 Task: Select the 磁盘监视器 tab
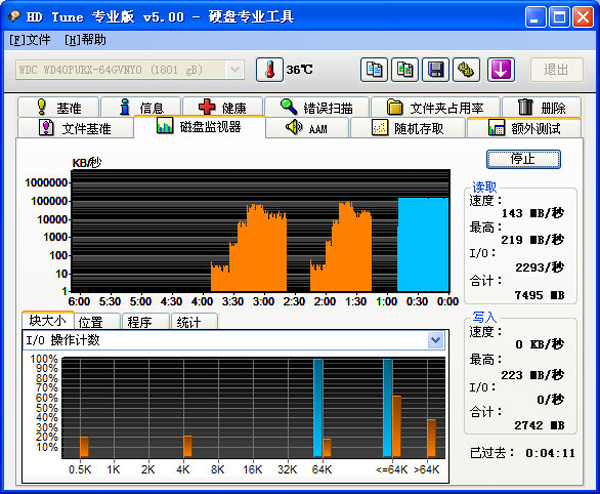(199, 126)
